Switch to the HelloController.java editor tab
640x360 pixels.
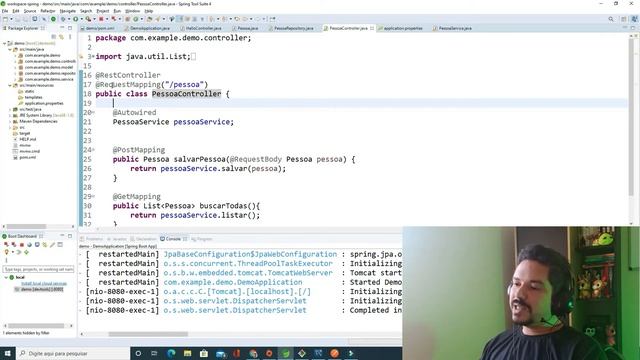(201, 28)
